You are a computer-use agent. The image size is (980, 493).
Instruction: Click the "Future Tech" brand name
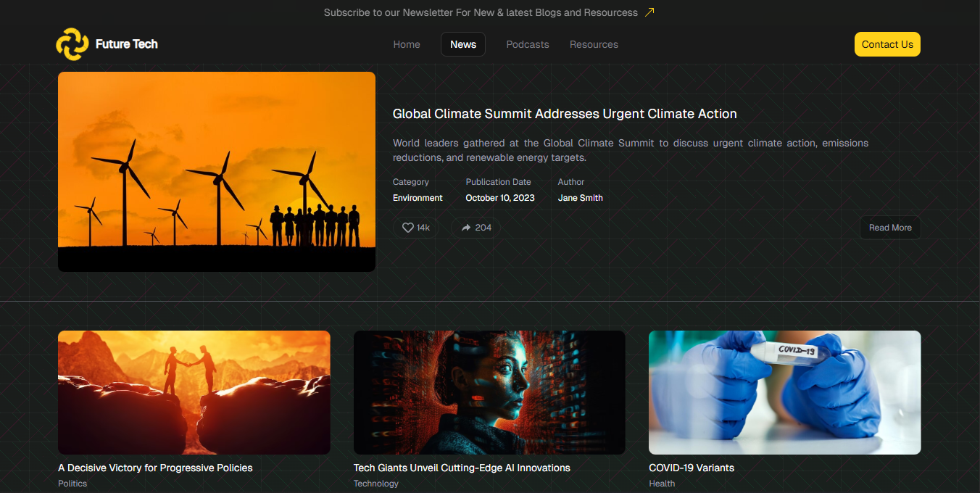click(127, 44)
